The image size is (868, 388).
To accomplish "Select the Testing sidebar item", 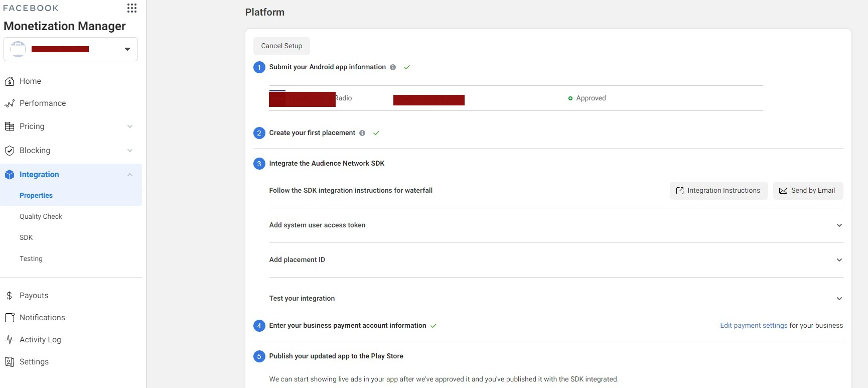I will (31, 259).
